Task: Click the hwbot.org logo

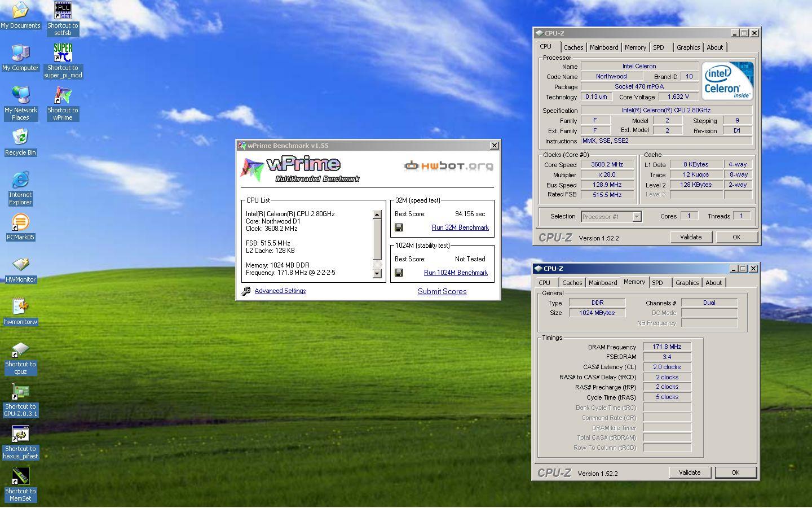Action: [448, 165]
